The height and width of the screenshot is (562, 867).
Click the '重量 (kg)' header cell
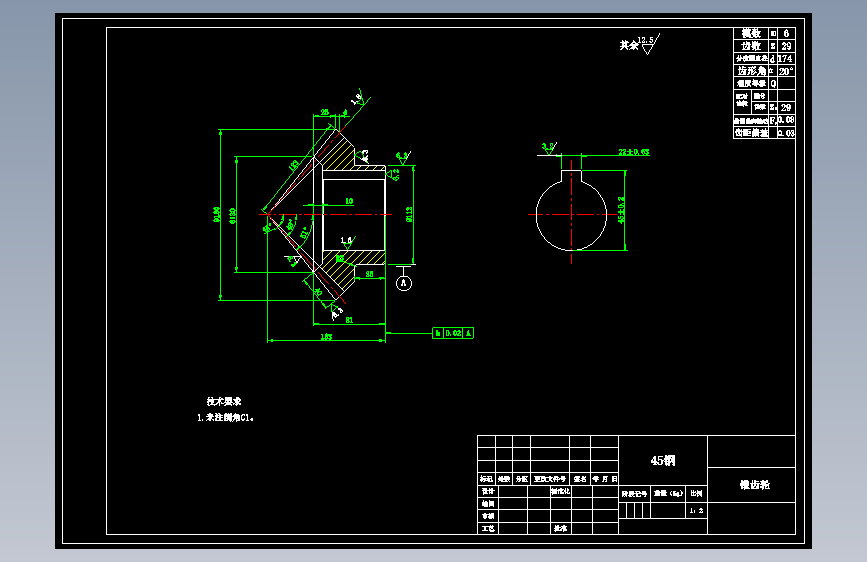(668, 493)
